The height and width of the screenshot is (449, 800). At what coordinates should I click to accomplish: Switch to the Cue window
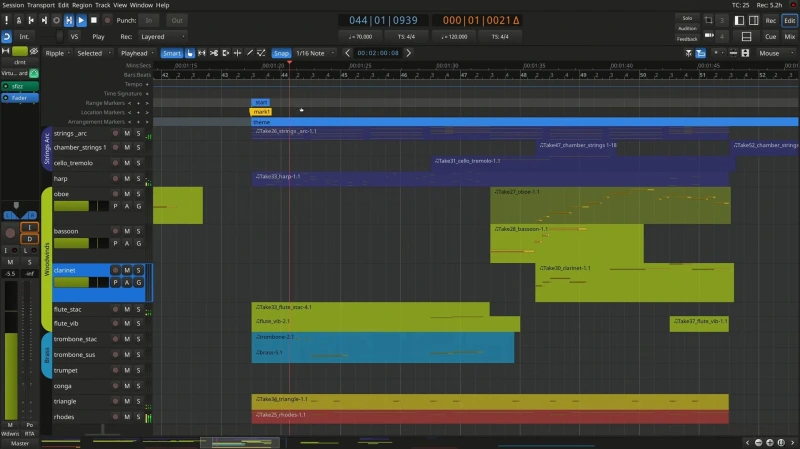[770, 37]
